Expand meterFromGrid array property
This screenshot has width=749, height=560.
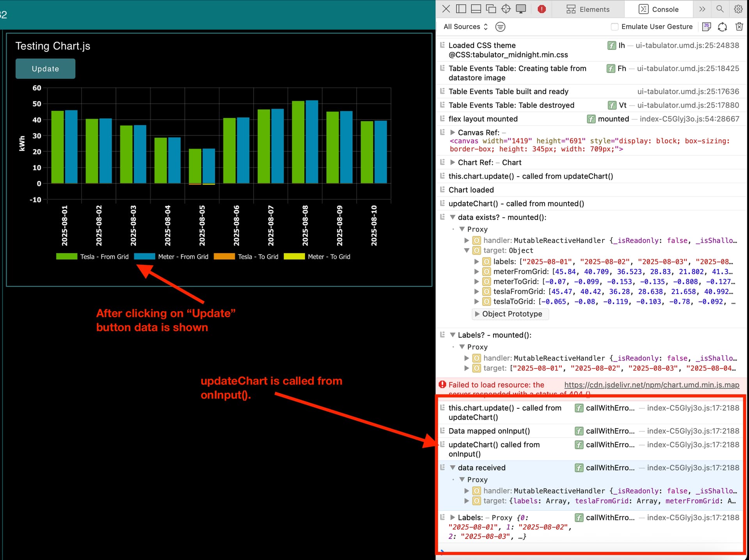coord(476,271)
